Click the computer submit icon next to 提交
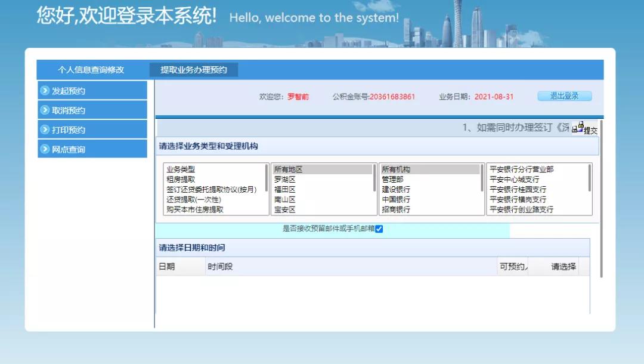Viewport: 644px width, 364px height. click(577, 126)
